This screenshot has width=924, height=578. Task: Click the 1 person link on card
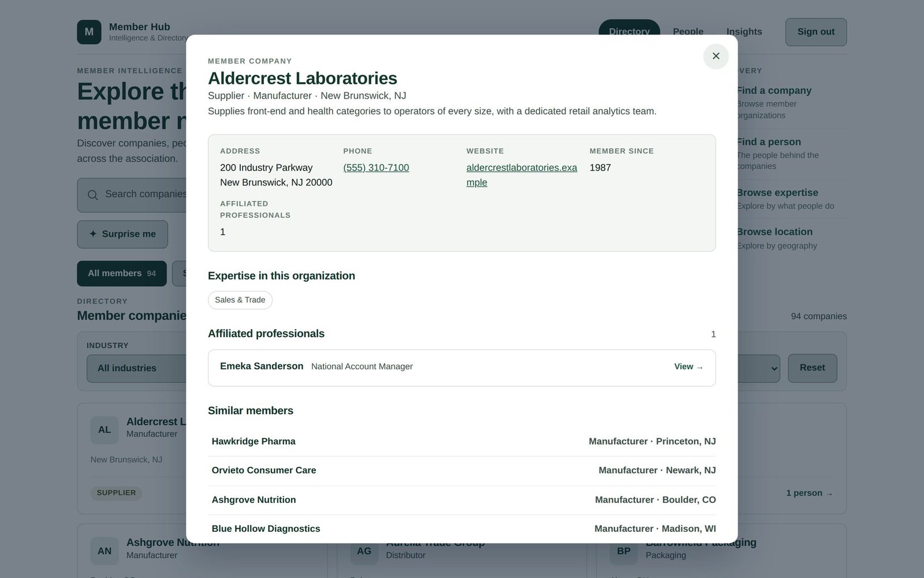809,493
